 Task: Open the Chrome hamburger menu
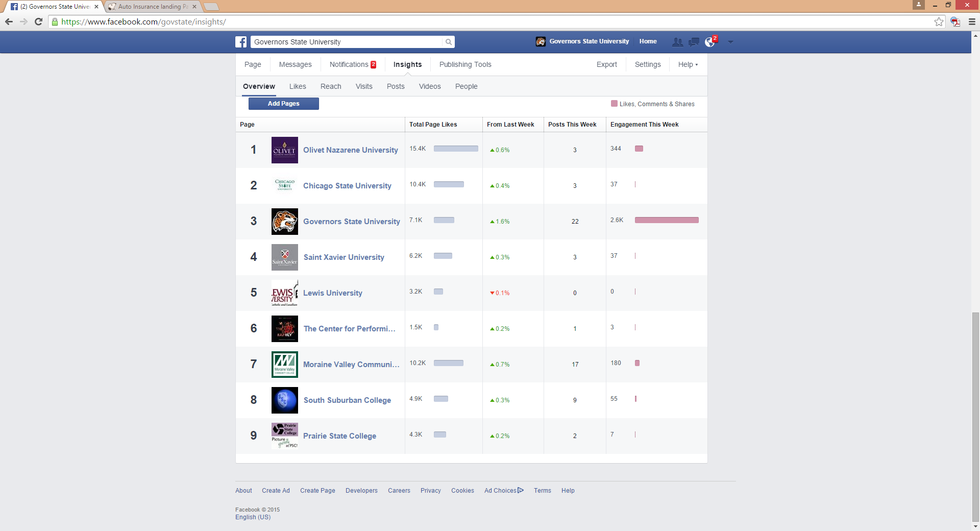coord(972,21)
